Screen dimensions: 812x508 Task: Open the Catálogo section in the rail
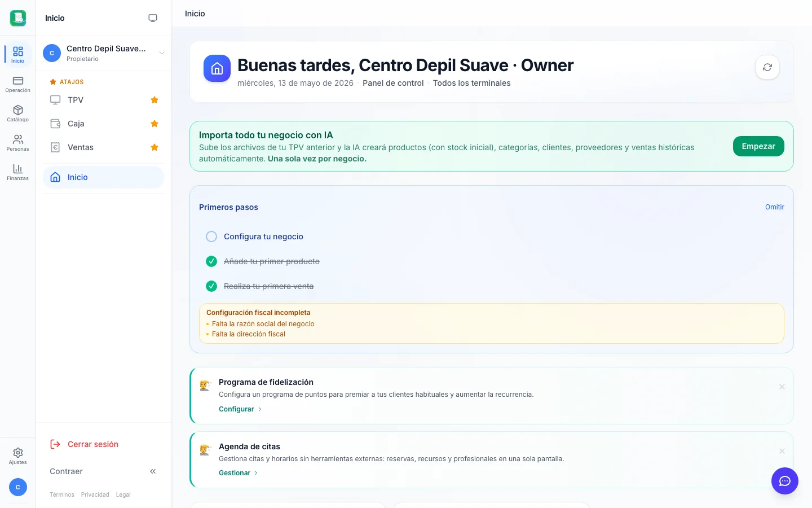(18, 113)
